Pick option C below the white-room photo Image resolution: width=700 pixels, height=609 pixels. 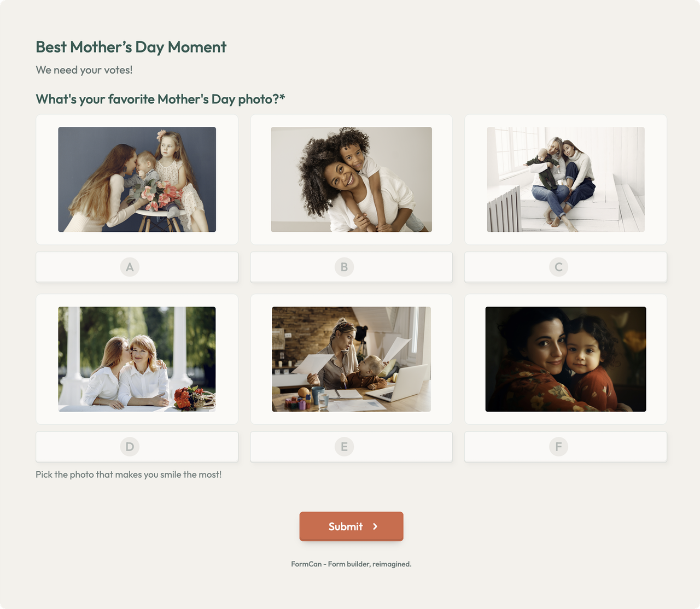[x=565, y=267]
